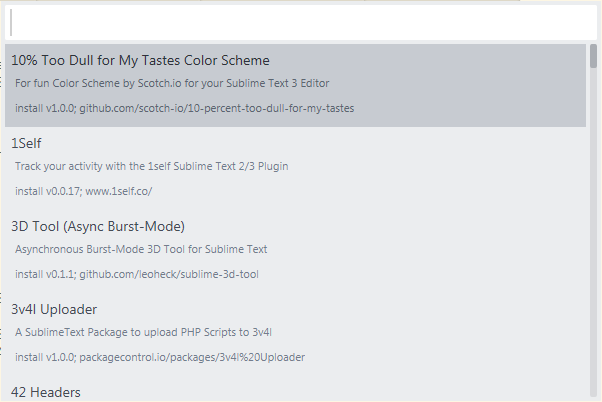
Task: Click the scrollbar track below the thumb
Action: (593, 250)
